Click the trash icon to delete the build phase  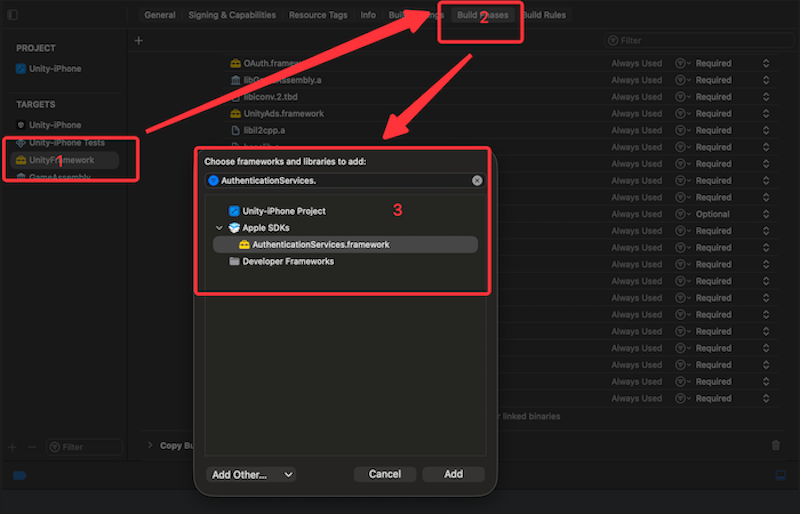pos(776,445)
